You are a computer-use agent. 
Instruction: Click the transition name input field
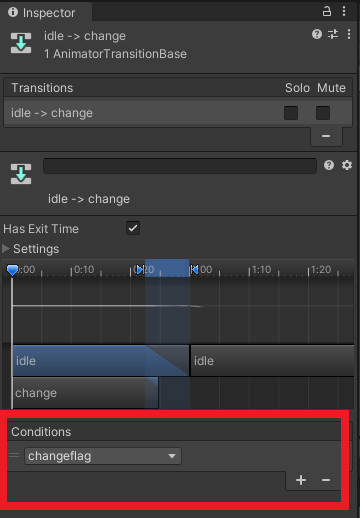click(x=180, y=166)
